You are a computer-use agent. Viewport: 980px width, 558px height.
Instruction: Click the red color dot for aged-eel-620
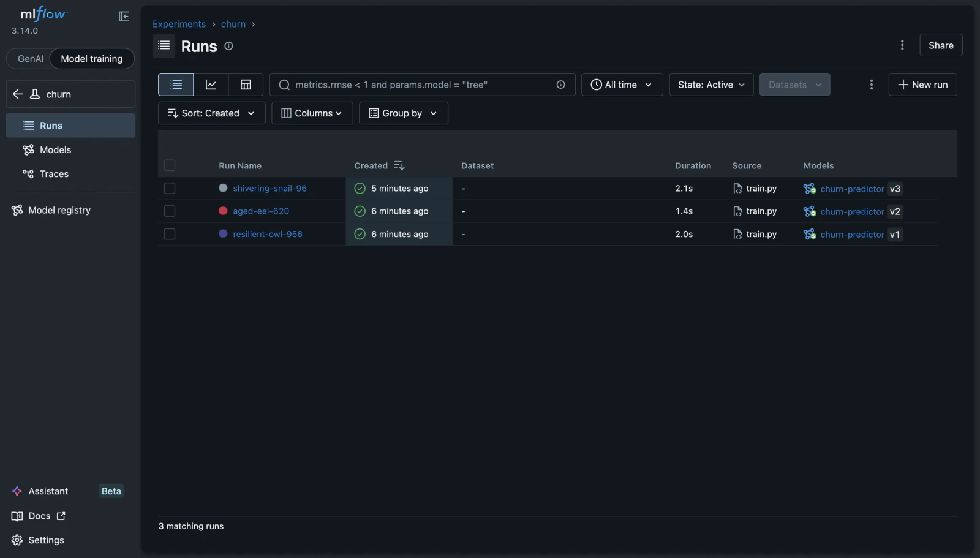(x=223, y=211)
